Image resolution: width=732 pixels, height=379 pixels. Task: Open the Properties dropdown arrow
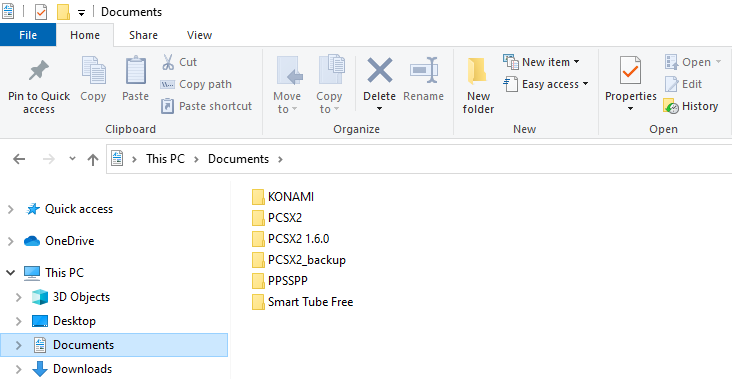[630, 109]
